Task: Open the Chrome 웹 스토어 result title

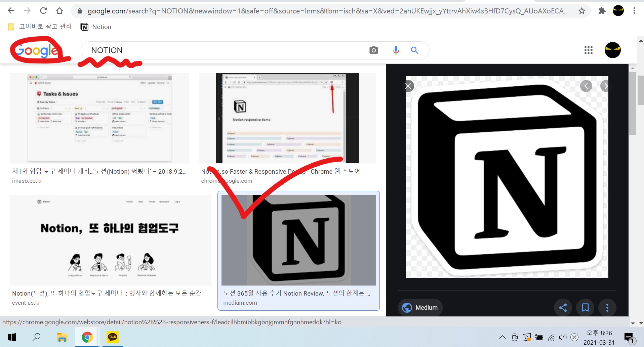Action: [280, 171]
